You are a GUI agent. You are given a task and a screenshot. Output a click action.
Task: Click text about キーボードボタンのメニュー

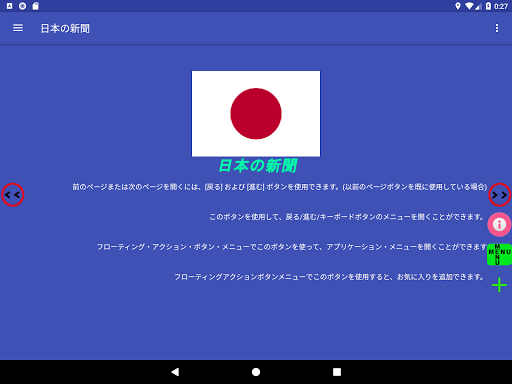347,217
